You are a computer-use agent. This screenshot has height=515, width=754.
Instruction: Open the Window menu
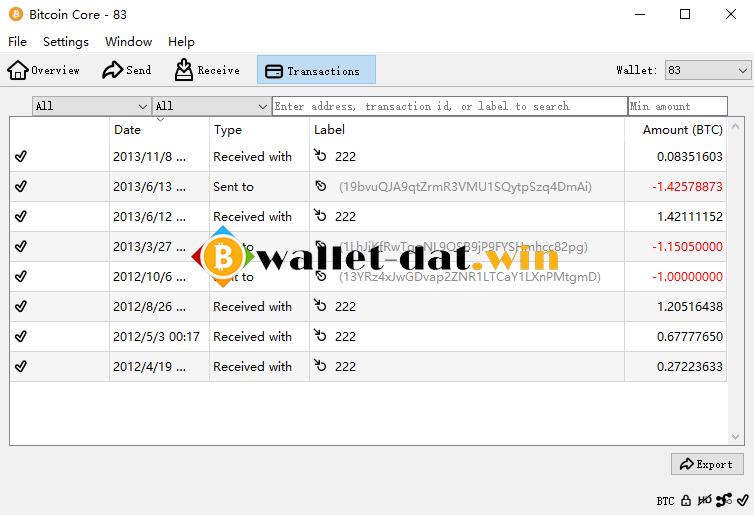128,42
